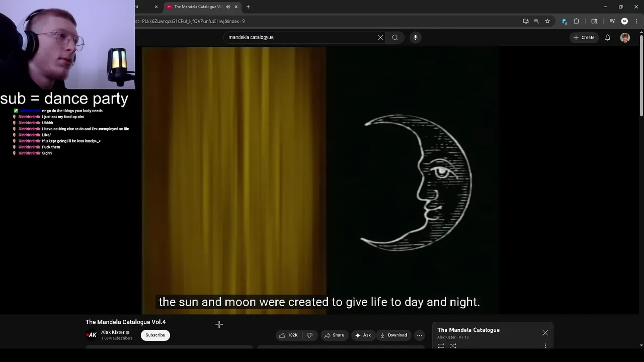The image size is (644, 362).
Task: Open the Create menu
Action: tap(584, 37)
